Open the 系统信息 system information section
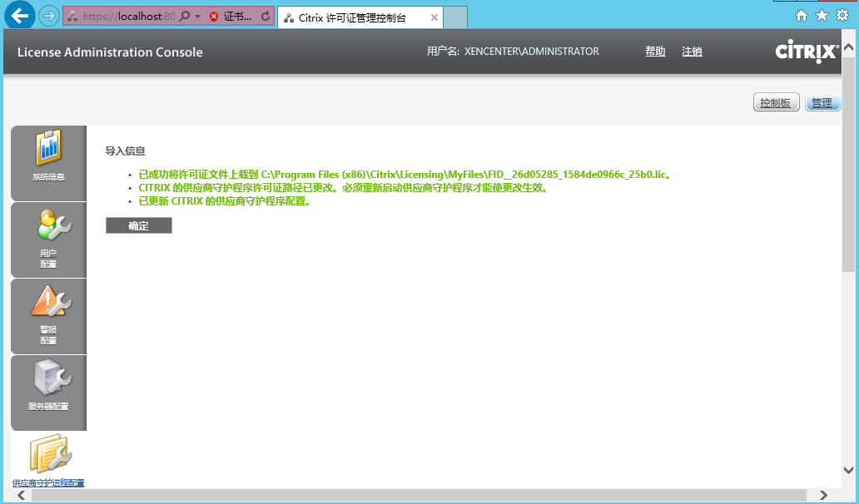859x504 pixels. [49, 163]
